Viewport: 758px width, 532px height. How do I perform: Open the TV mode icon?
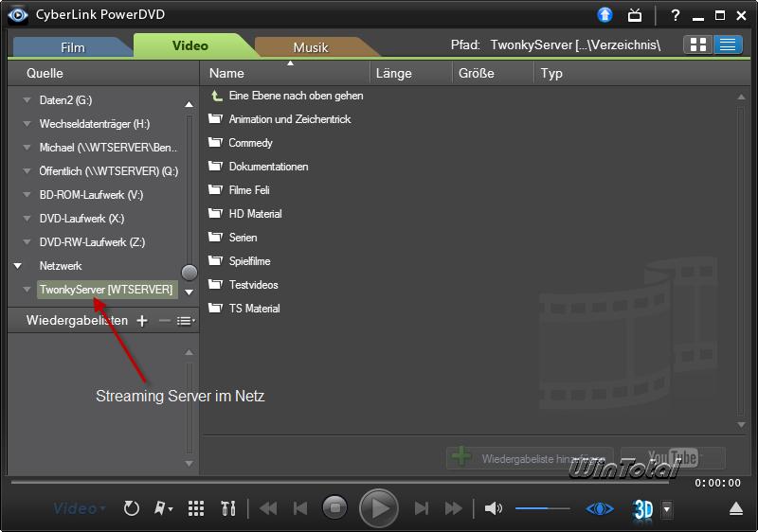(635, 15)
